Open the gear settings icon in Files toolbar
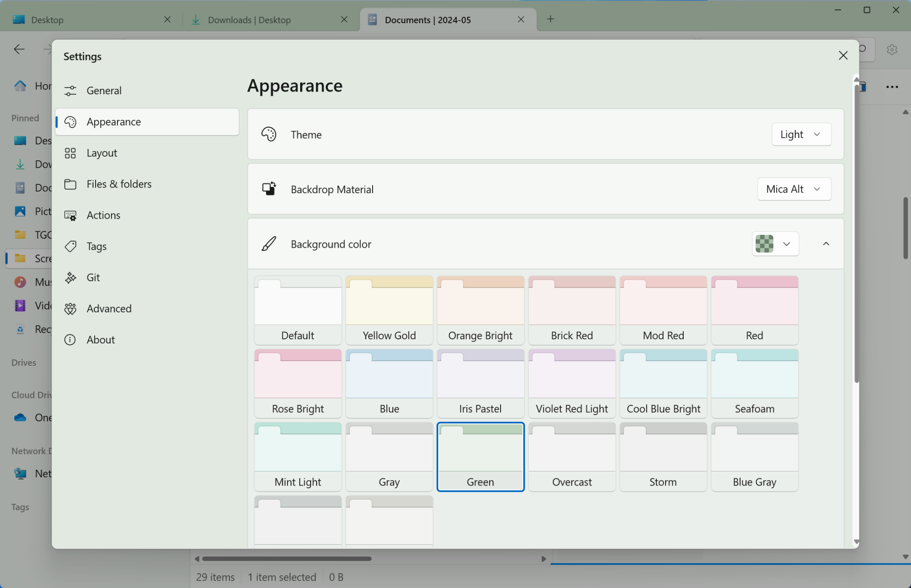This screenshot has width=911, height=588. pyautogui.click(x=892, y=49)
